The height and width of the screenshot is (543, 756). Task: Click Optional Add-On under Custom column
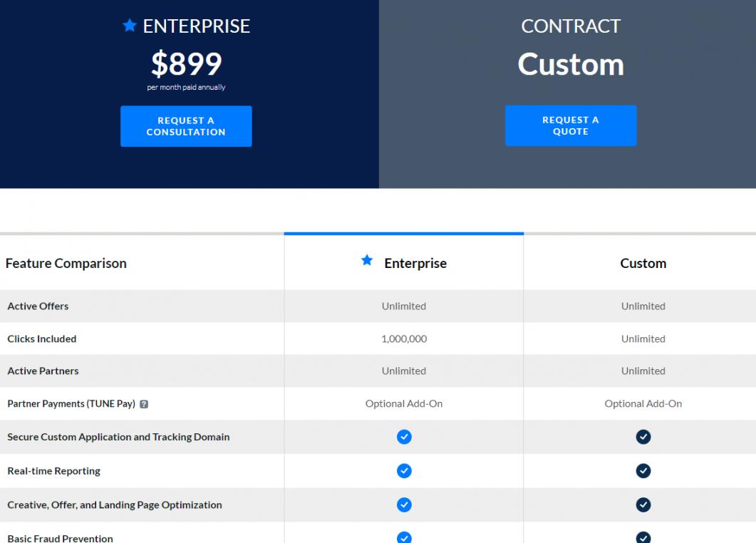tap(643, 403)
